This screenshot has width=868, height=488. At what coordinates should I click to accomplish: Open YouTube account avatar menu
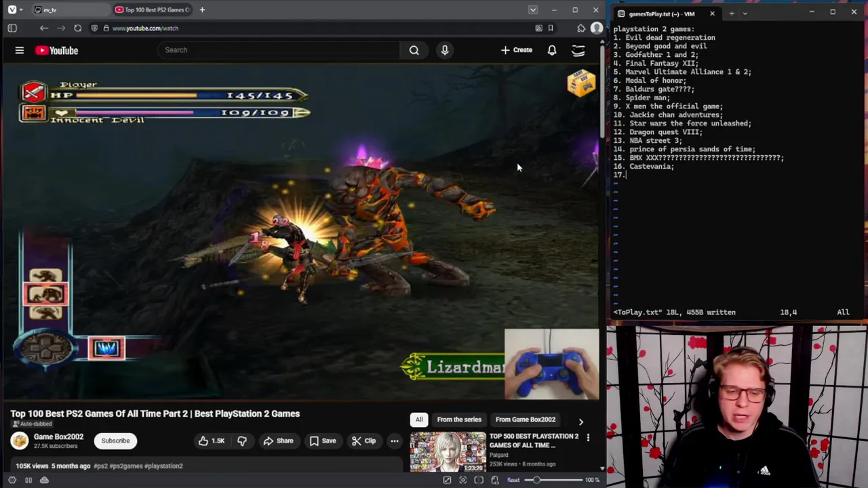pyautogui.click(x=578, y=50)
